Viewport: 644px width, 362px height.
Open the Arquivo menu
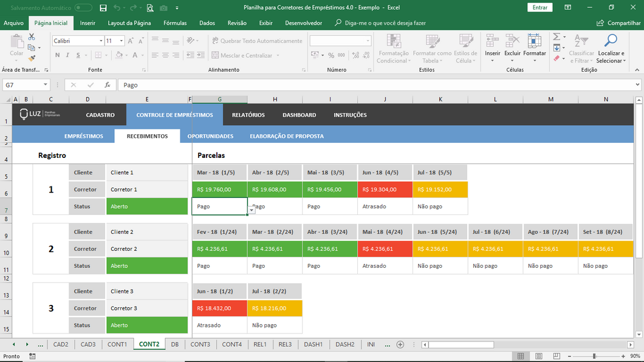coord(13,23)
